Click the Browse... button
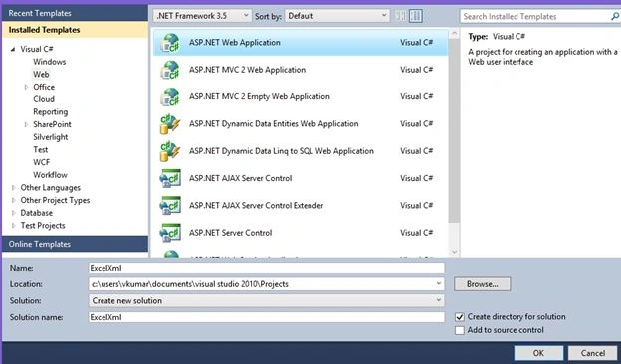 point(482,284)
